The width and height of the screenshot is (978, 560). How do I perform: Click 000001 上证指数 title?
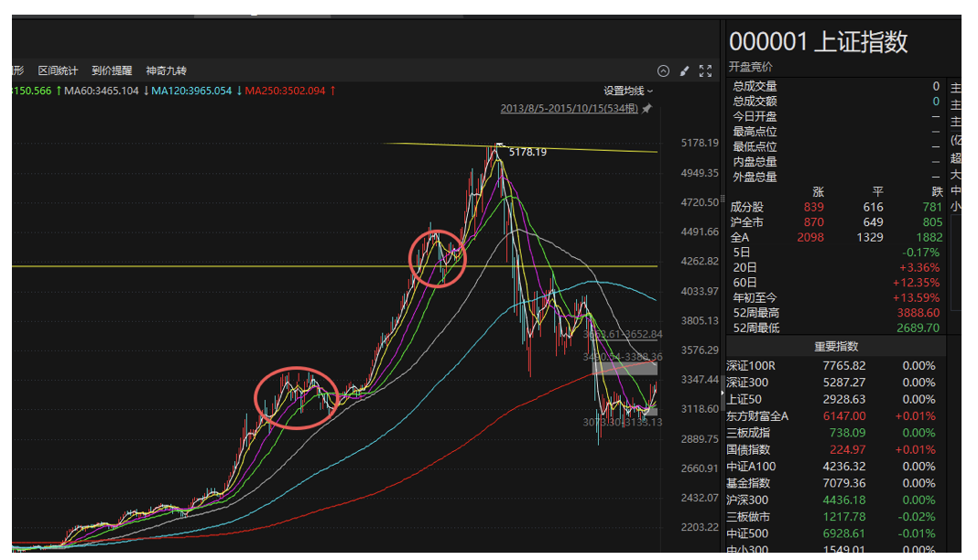click(819, 42)
